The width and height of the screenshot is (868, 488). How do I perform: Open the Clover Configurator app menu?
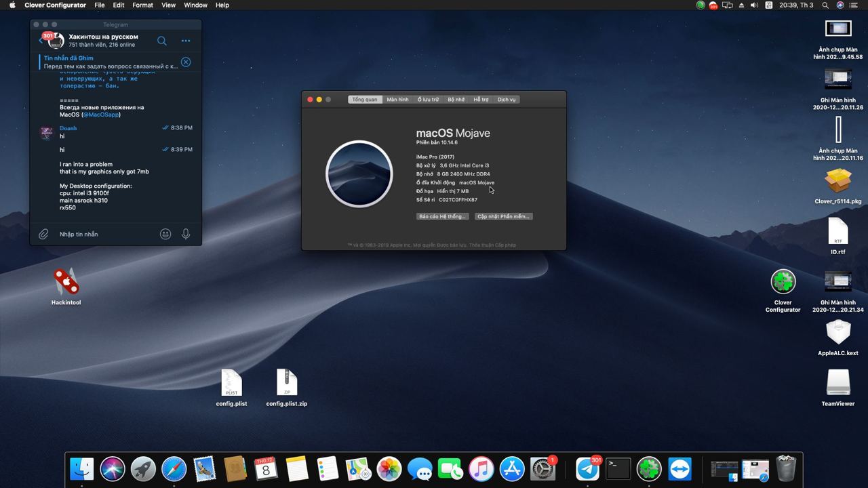coord(55,5)
